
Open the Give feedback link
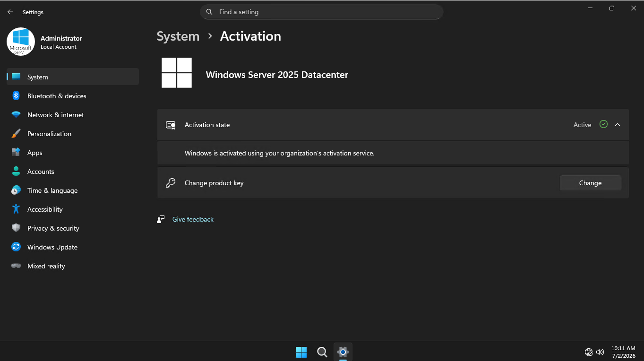(193, 219)
